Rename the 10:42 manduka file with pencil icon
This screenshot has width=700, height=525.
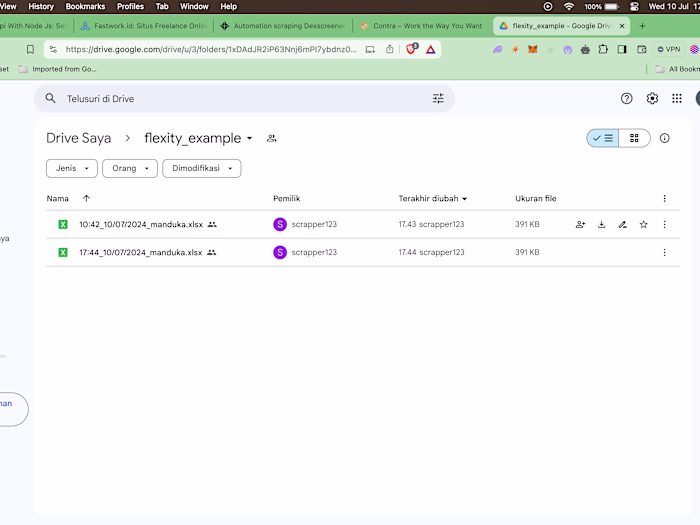[622, 225]
